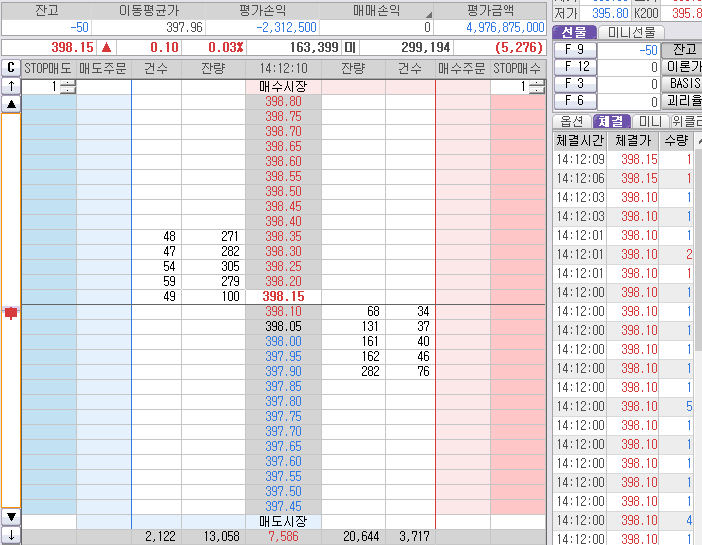Adjust the STOP매수 quantity stepper

click(537, 86)
